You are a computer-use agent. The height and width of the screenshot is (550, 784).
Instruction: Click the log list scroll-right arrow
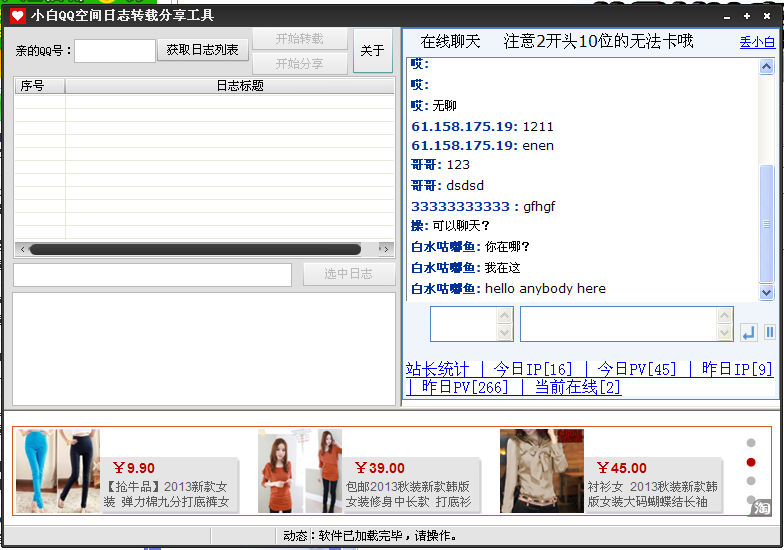tap(386, 248)
